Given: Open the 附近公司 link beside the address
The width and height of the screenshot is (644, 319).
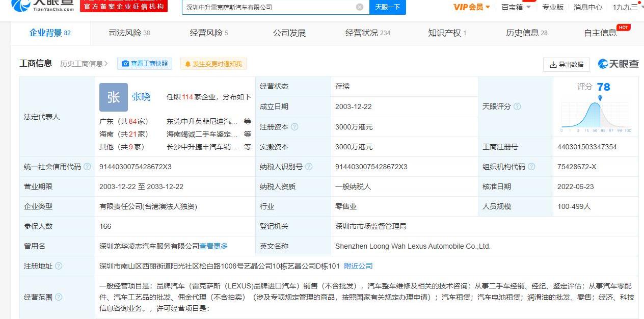Looking at the screenshot, I should click(358, 266).
